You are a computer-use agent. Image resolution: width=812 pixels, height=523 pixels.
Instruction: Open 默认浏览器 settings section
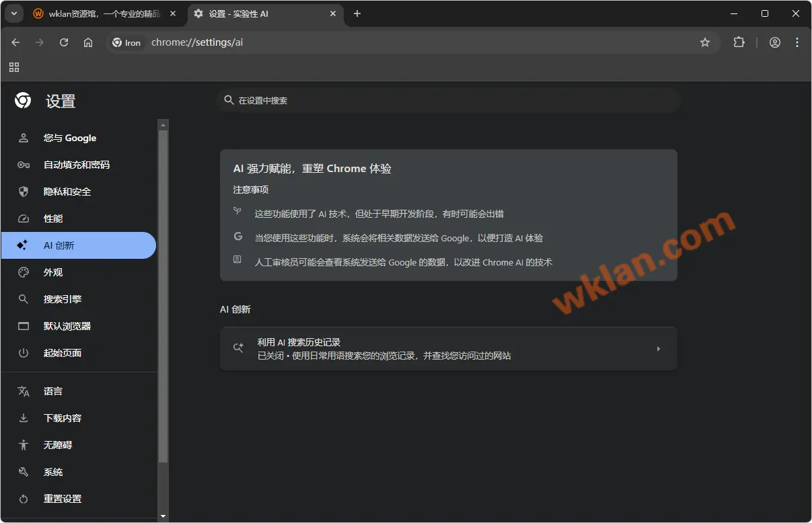(79, 326)
